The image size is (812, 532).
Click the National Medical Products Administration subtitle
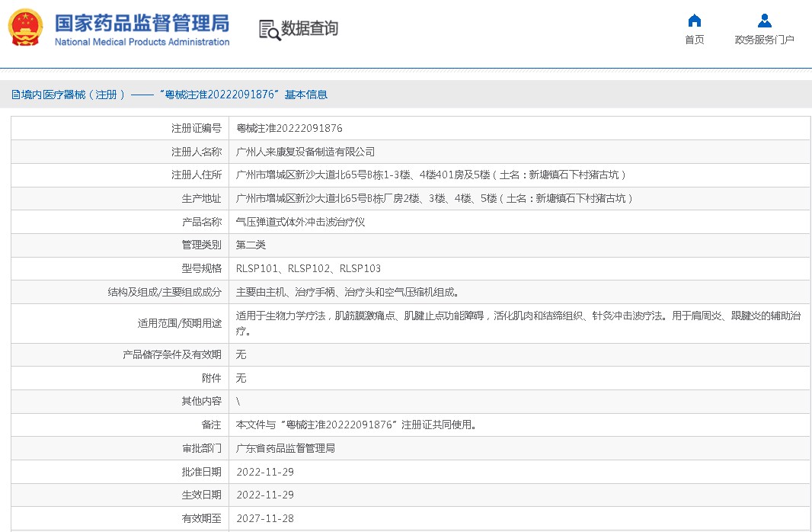coord(142,42)
